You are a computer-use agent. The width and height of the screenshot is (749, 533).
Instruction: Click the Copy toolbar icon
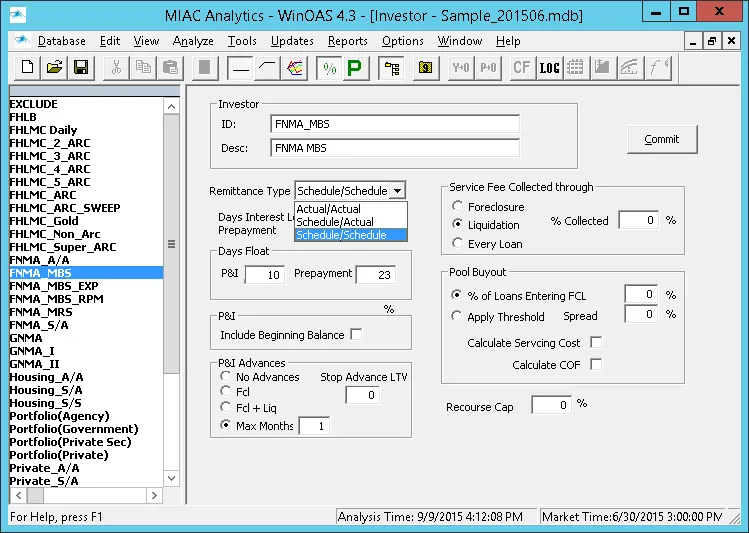pyautogui.click(x=143, y=68)
